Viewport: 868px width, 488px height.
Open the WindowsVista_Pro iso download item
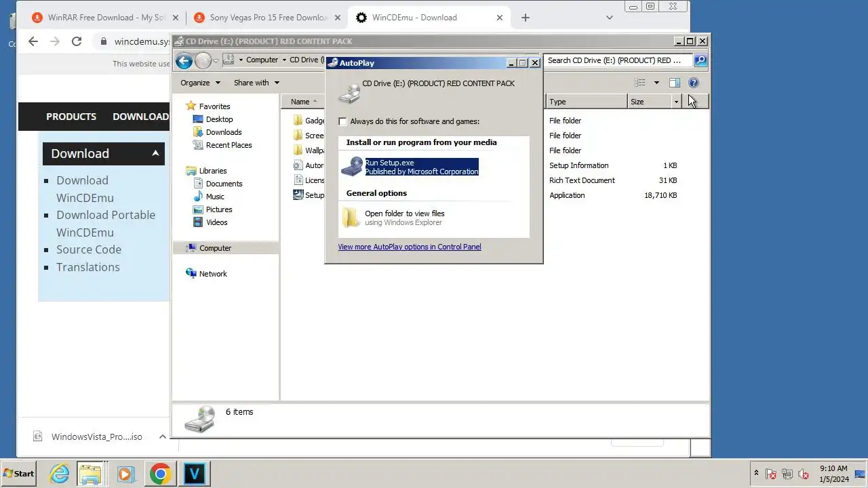coord(88,436)
